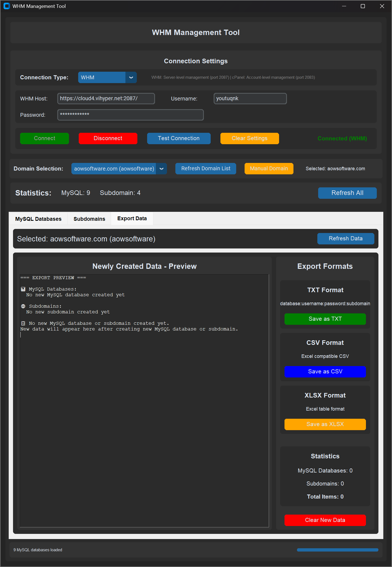Click the 'MySQL: 9' statistic
This screenshot has height=567, width=392.
click(x=76, y=193)
